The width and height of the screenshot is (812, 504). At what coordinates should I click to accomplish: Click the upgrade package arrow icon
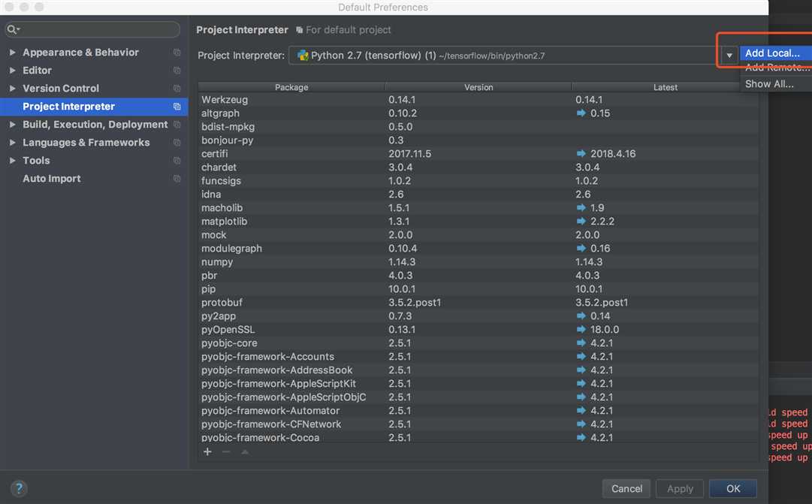point(245,451)
